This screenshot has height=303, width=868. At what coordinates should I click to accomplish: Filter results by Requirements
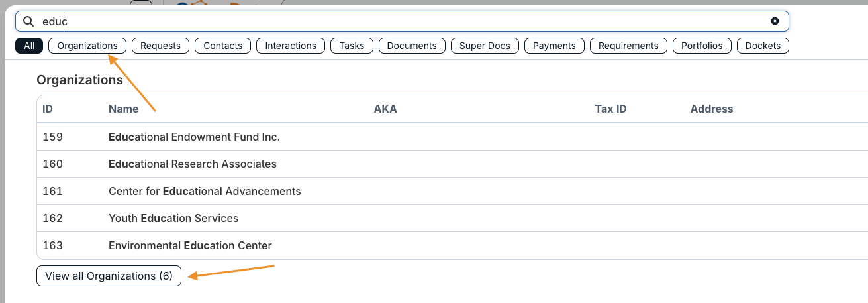[628, 46]
